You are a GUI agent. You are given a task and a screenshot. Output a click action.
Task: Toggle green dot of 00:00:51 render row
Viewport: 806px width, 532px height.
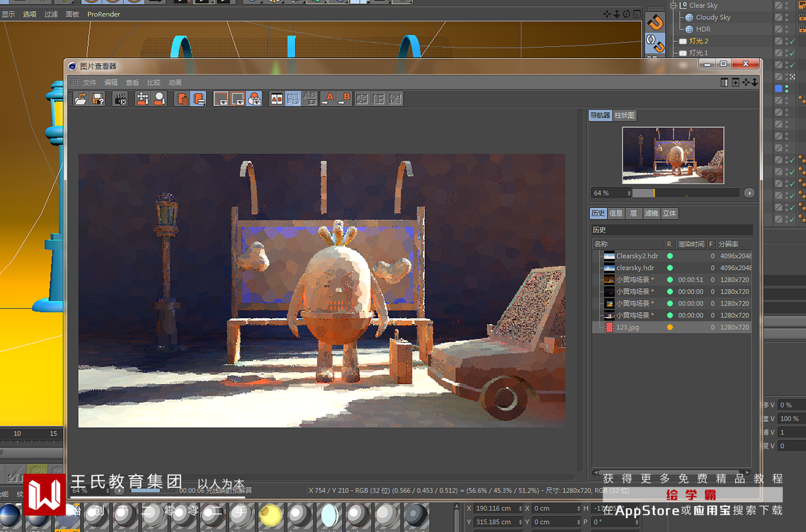(x=670, y=280)
